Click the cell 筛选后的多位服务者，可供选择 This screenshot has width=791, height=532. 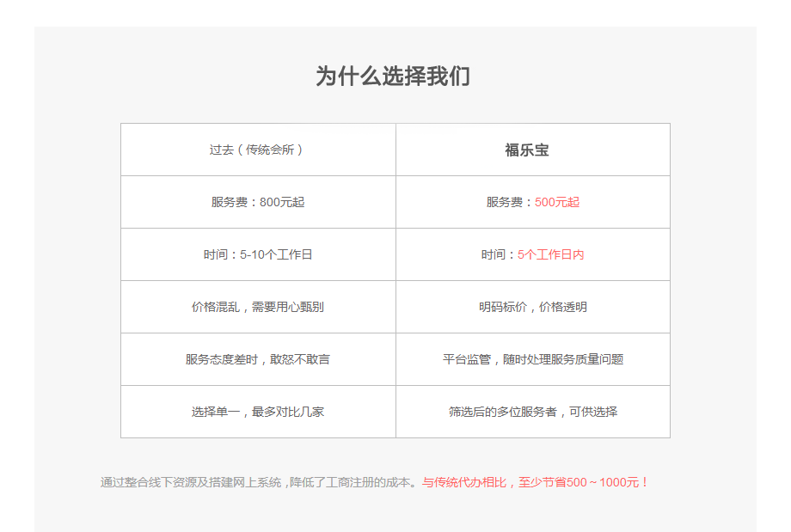click(533, 412)
